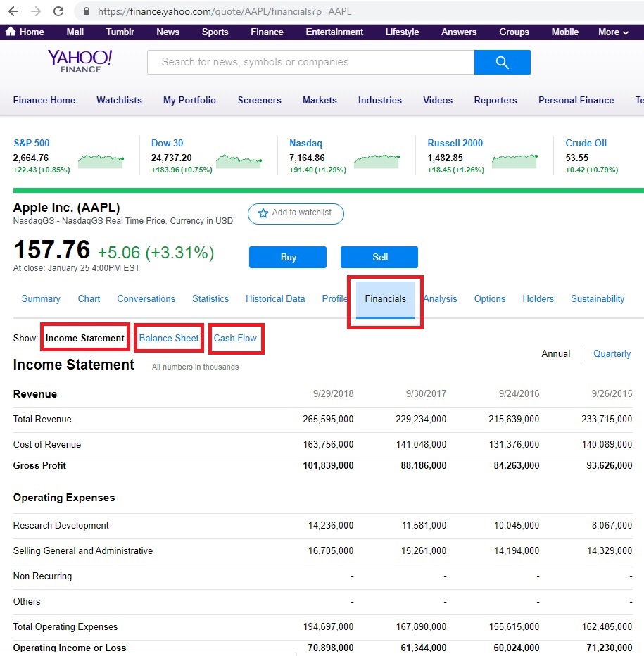
Task: Click the 9/29/2018 column header
Action: tap(333, 393)
